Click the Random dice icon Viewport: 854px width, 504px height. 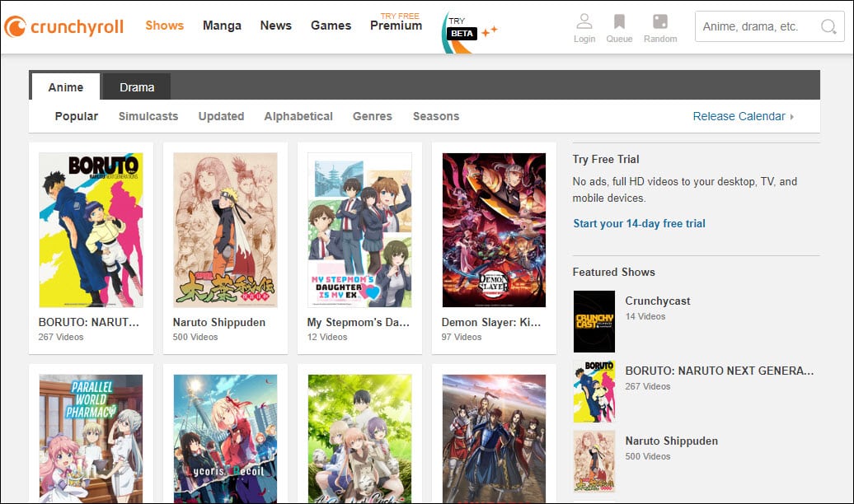point(660,21)
